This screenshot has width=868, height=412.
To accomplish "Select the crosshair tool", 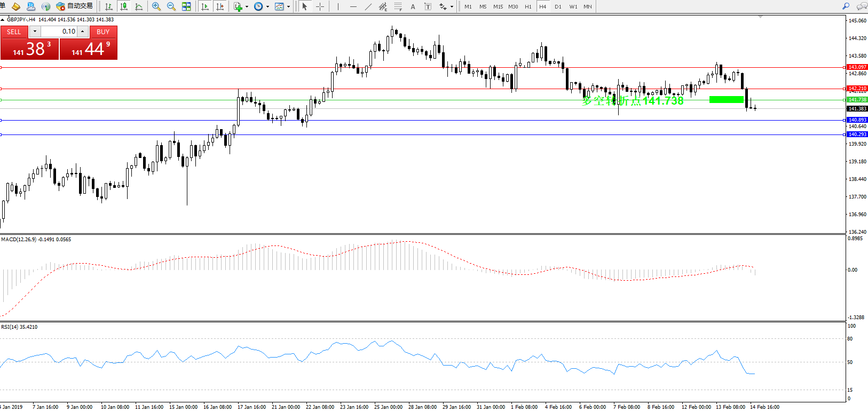I will pyautogui.click(x=320, y=6).
